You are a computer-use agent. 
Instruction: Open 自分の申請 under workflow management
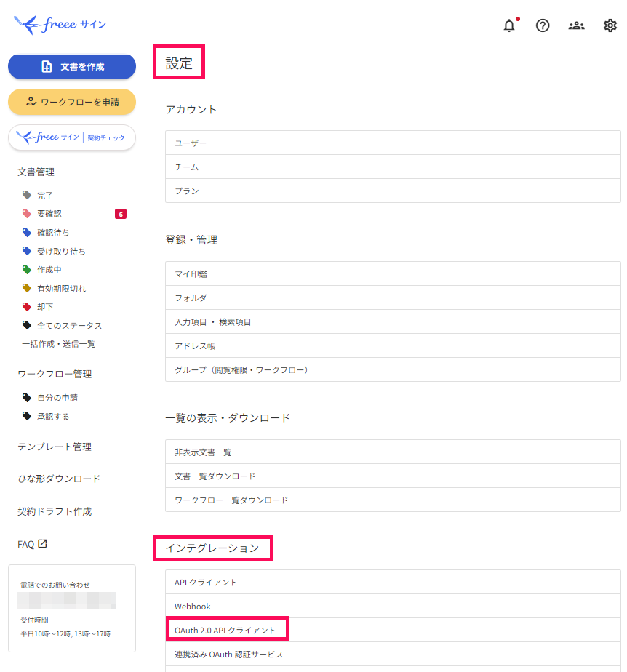(57, 398)
